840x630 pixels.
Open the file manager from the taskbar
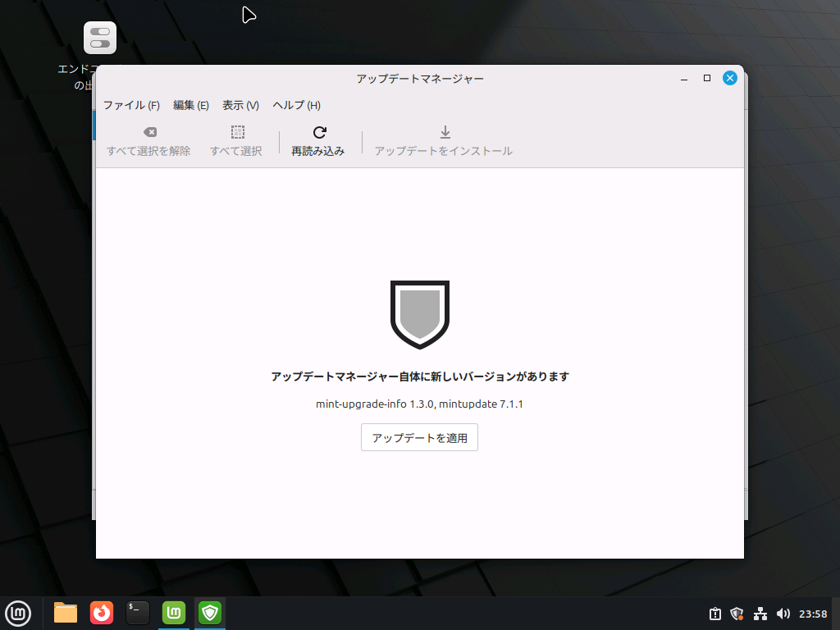click(65, 613)
